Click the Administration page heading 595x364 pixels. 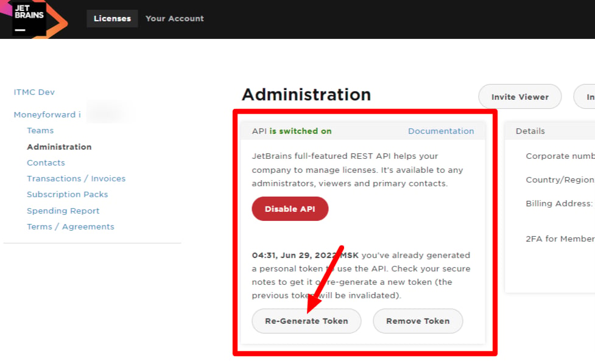click(306, 94)
